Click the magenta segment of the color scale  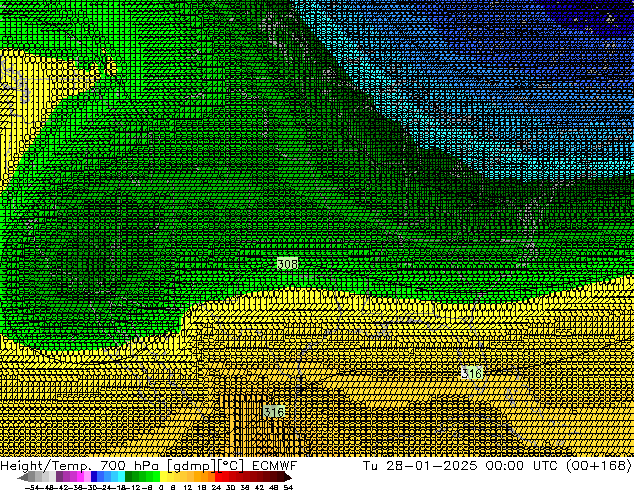(80, 477)
